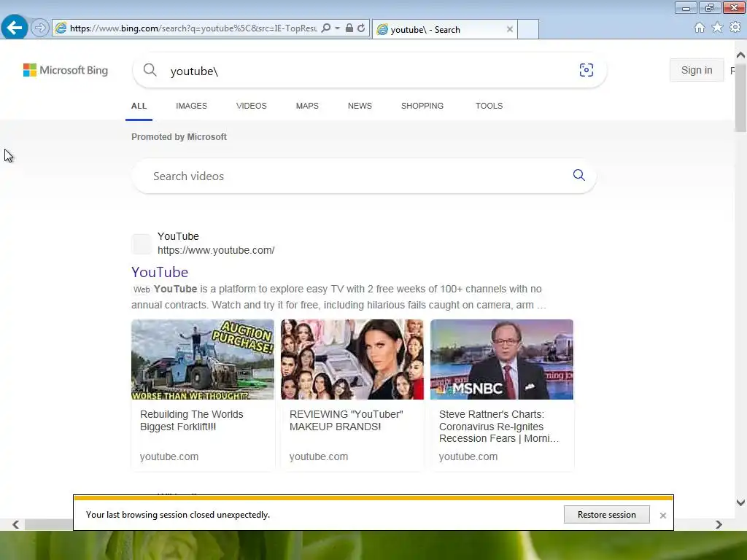747x560 pixels.
Task: Switch to the IMAGES tab
Action: [x=192, y=106]
